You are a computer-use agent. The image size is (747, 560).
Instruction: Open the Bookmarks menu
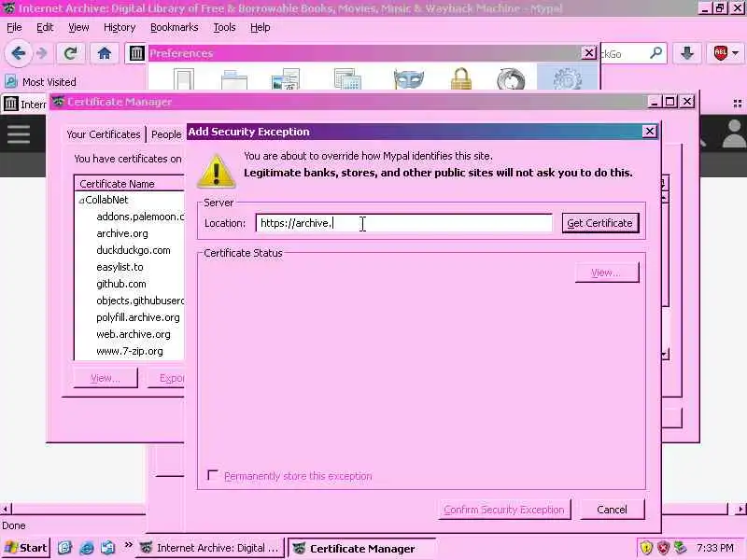click(175, 28)
